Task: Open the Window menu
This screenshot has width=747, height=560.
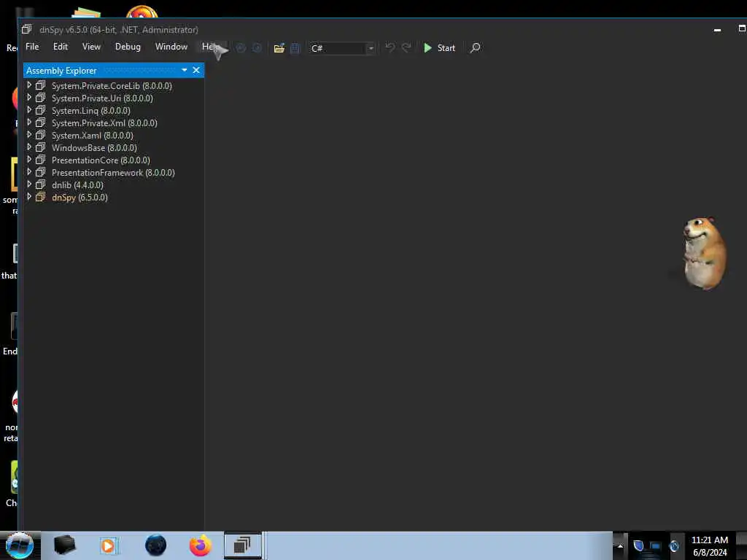Action: point(171,47)
